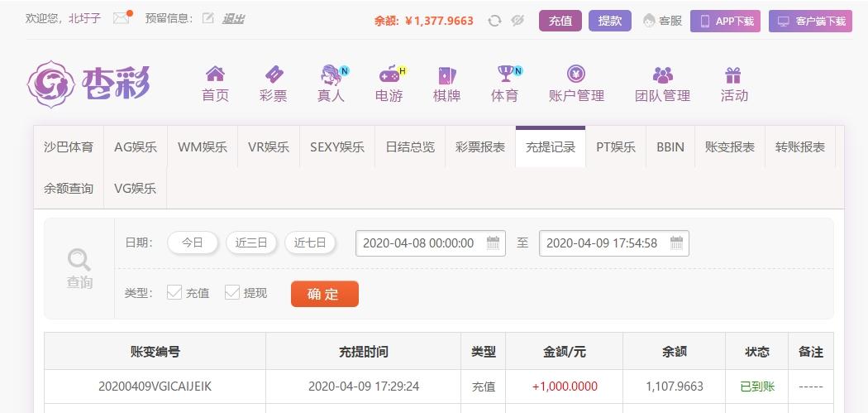Click the time cell 2020-04-09 17:29:24
Screen dimensions: 868x413
364,387
